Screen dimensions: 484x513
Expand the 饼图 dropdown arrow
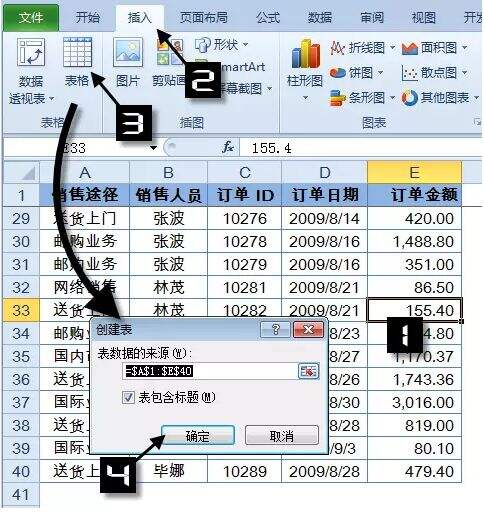[380, 72]
